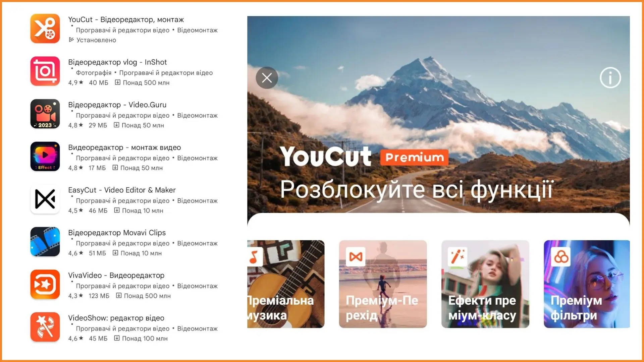The width and height of the screenshot is (644, 362).
Task: Tap the download icon beside Понад 500 млн for InShot
Action: point(117,82)
